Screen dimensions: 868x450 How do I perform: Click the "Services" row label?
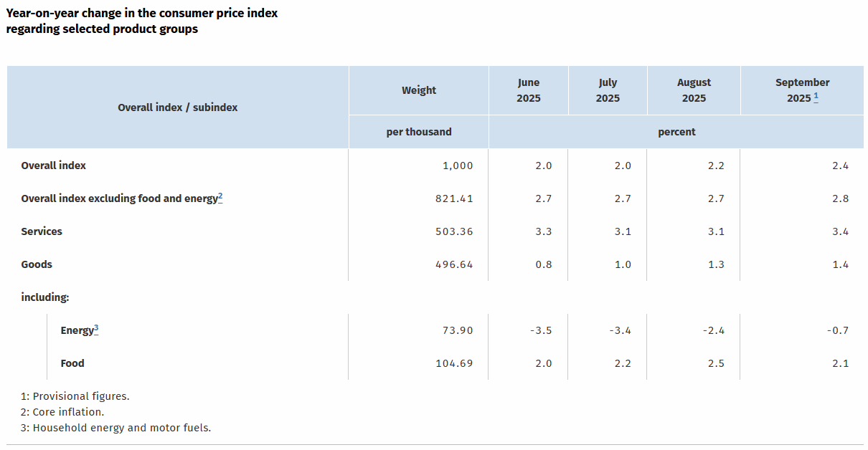[42, 231]
